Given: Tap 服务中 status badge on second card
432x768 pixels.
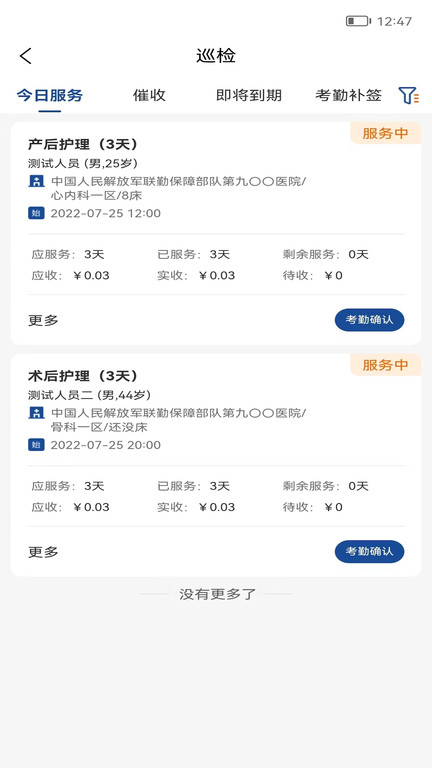Looking at the screenshot, I should [x=385, y=365].
